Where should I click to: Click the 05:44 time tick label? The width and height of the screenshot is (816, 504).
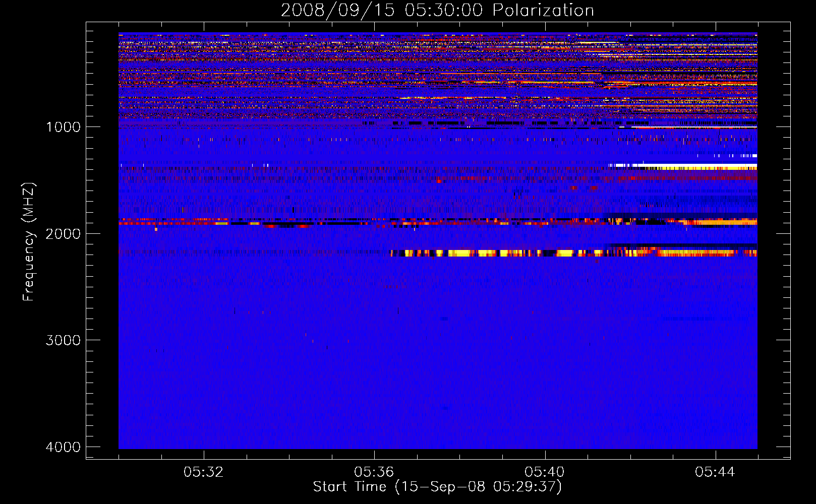click(715, 472)
